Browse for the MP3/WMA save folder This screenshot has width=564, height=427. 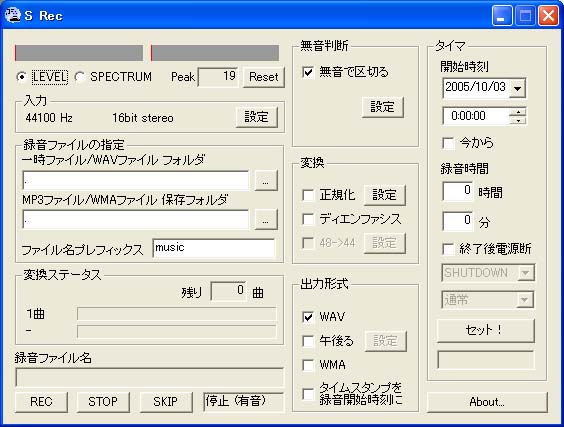point(265,219)
